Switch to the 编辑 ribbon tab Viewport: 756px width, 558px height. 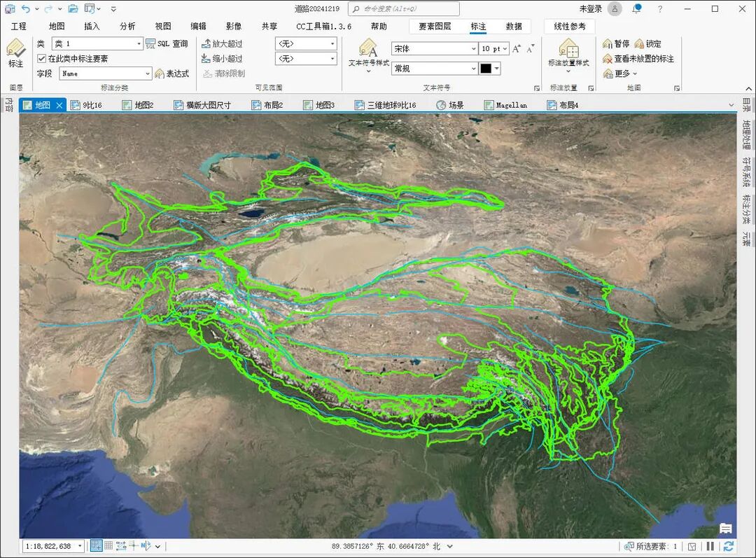pyautogui.click(x=198, y=26)
